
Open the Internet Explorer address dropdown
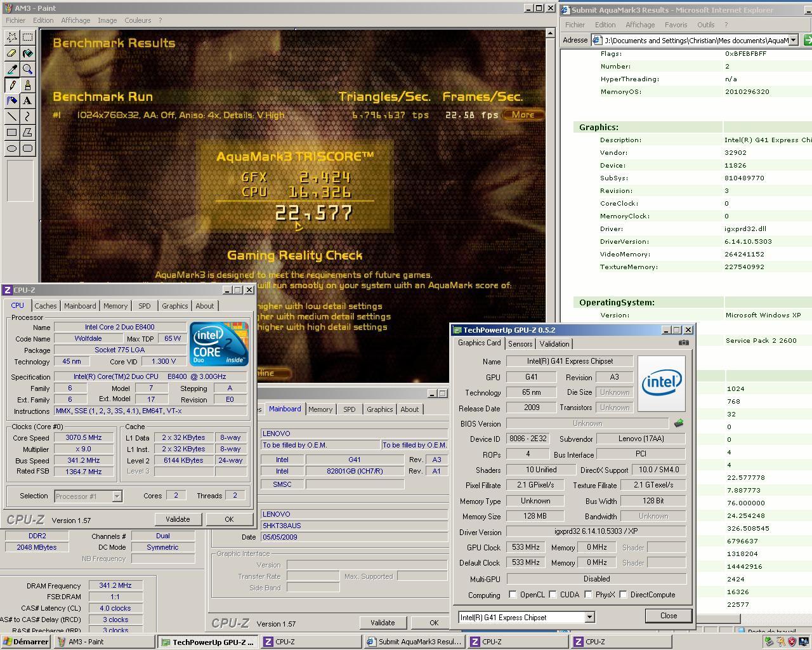pos(793,40)
